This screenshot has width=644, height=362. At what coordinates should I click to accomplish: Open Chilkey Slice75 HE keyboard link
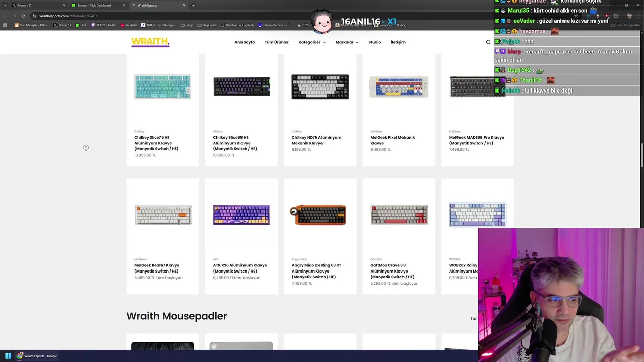[x=156, y=143]
